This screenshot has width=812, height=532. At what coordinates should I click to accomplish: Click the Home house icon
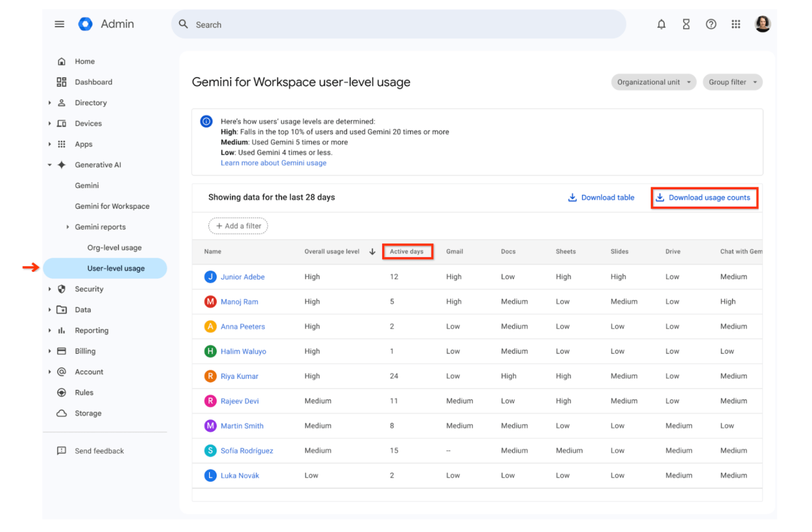pyautogui.click(x=62, y=61)
